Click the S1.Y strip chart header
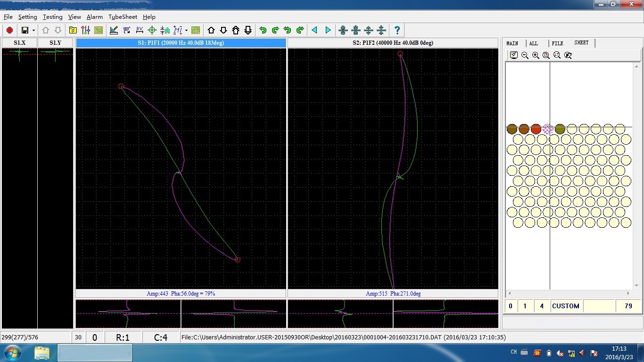The image size is (644, 362). pos(55,43)
